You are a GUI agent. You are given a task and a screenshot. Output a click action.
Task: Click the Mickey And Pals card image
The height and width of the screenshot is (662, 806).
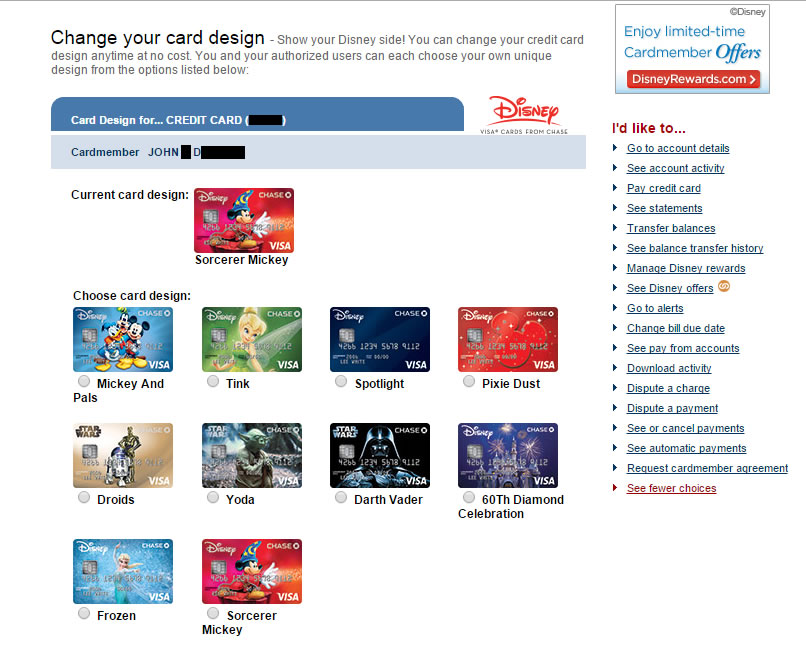tap(123, 339)
